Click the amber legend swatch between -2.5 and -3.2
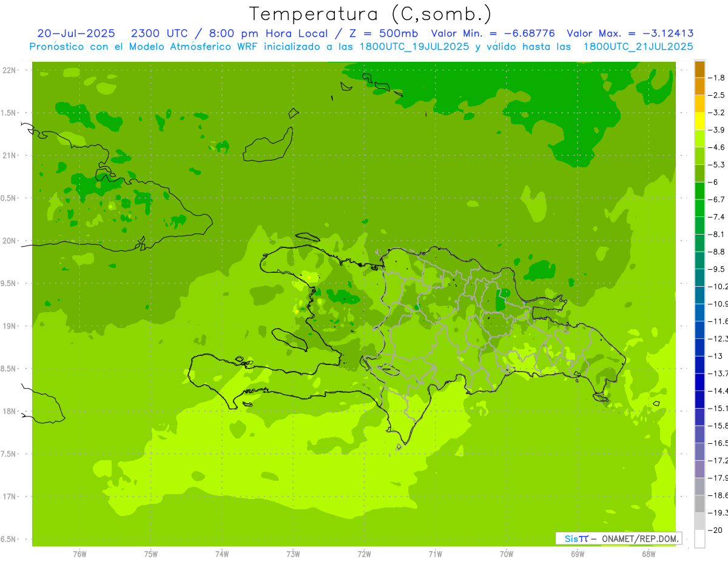Screen dimensions: 728x562 [x=699, y=104]
